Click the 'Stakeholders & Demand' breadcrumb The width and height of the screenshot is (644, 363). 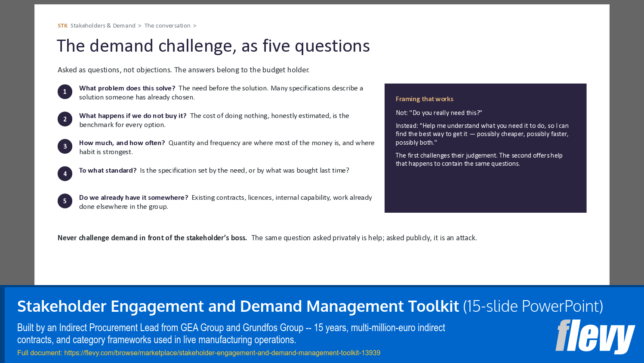103,26
